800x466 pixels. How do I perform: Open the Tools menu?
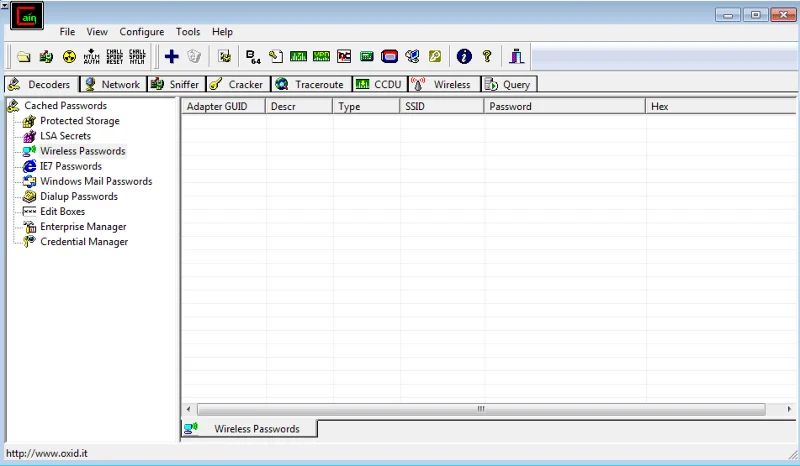pos(188,32)
